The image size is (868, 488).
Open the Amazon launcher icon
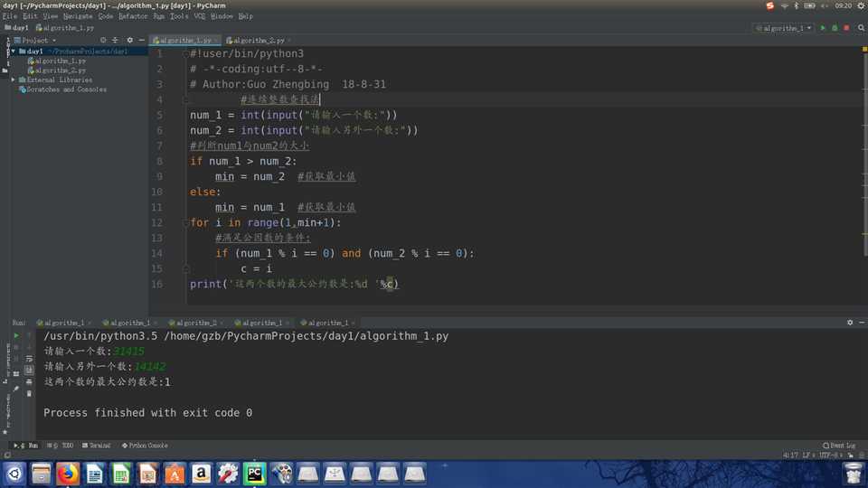(x=201, y=474)
